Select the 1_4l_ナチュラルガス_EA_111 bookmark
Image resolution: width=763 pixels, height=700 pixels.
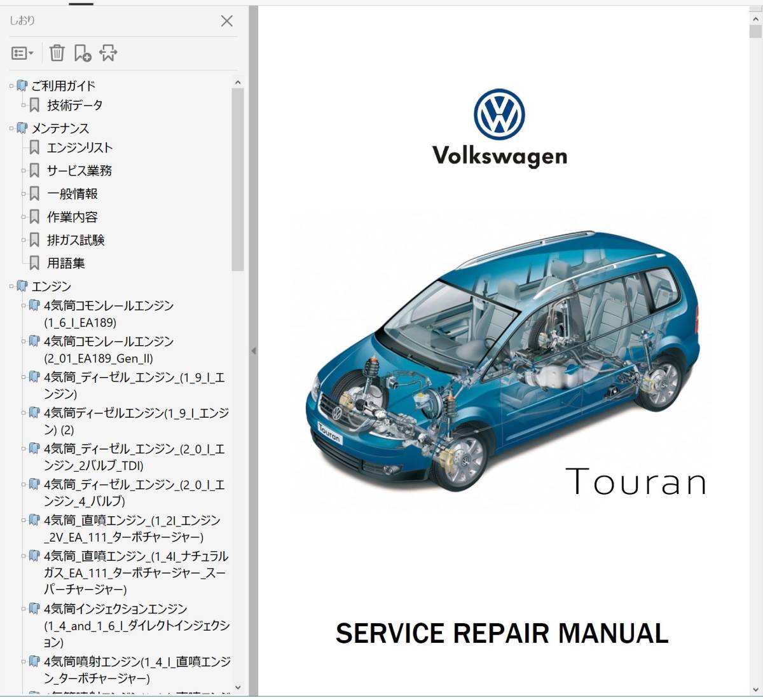click(136, 573)
